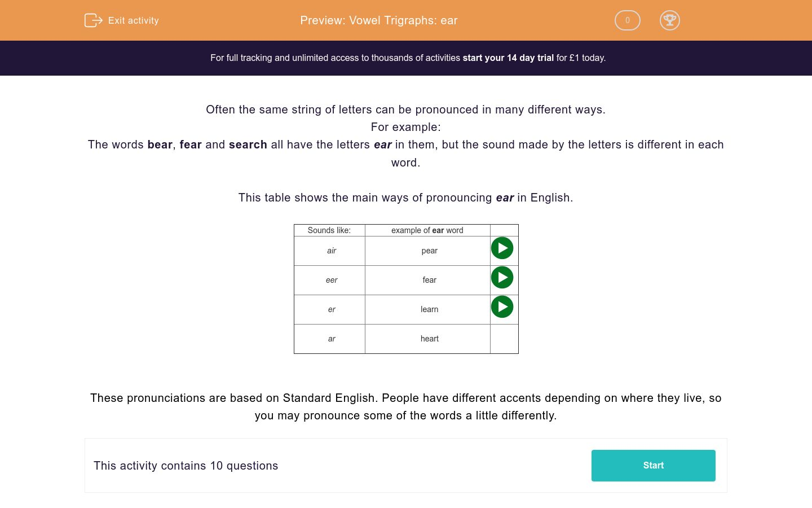Click the activity contains 10 questions text
812x508 pixels.
point(186,466)
